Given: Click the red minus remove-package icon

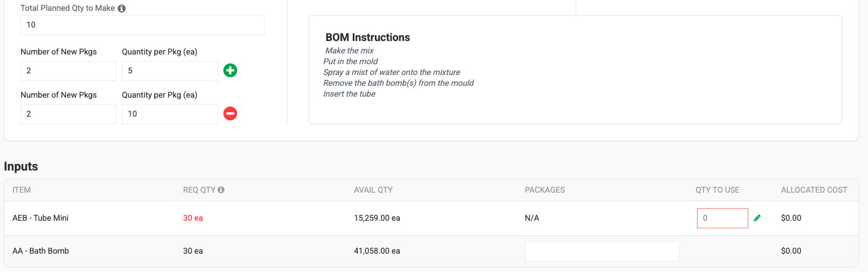Looking at the screenshot, I should coord(230,113).
